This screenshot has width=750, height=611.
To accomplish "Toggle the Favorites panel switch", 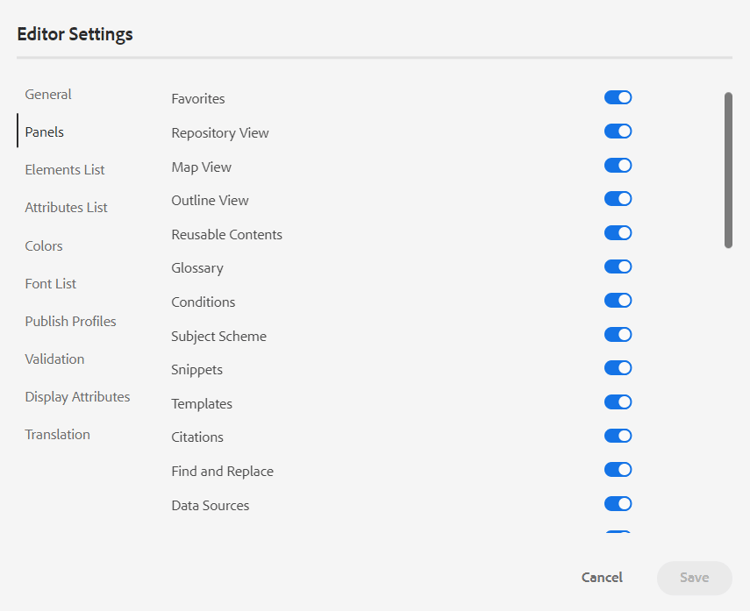I will [x=618, y=98].
